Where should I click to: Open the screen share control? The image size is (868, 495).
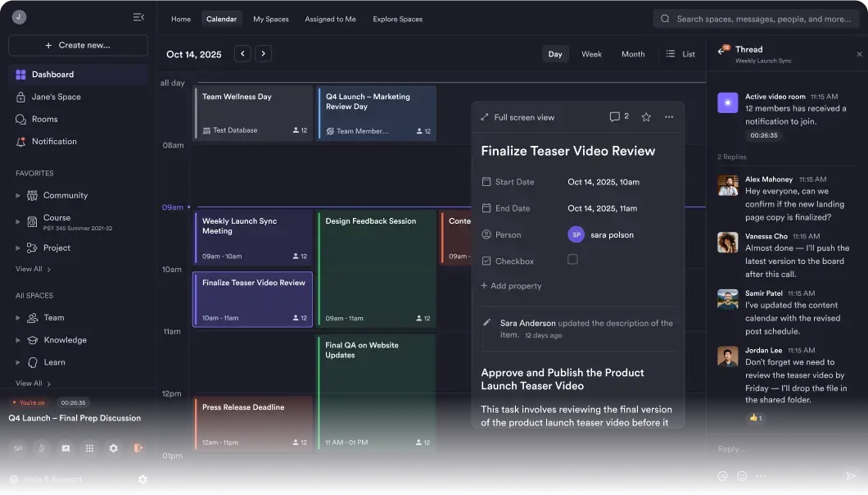coord(66,448)
